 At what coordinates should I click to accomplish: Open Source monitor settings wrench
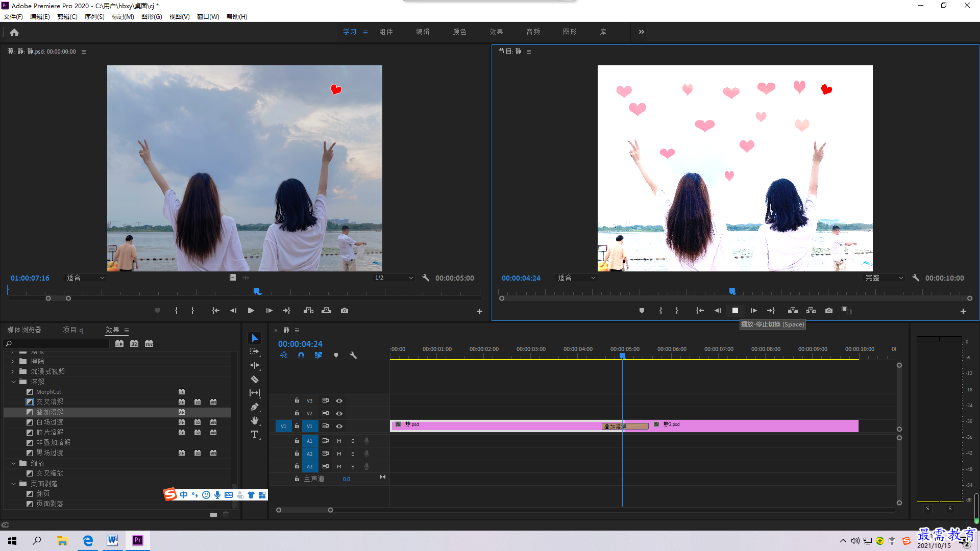coord(426,278)
